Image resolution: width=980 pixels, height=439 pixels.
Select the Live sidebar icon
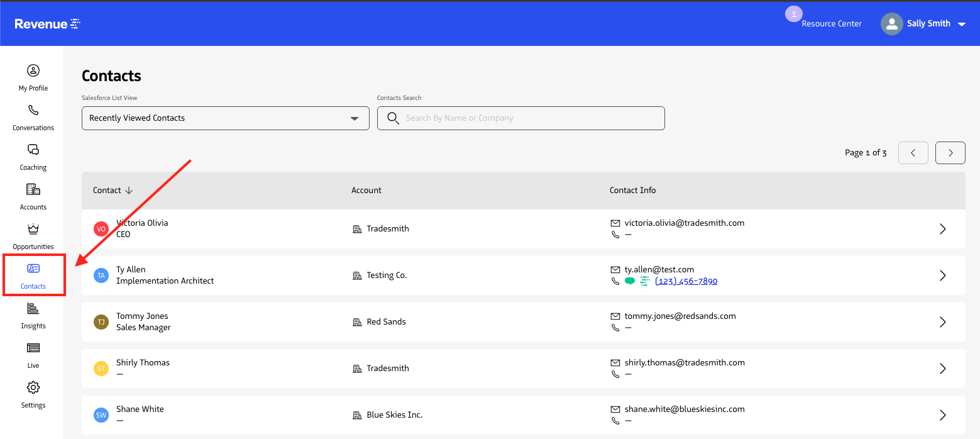(x=33, y=348)
